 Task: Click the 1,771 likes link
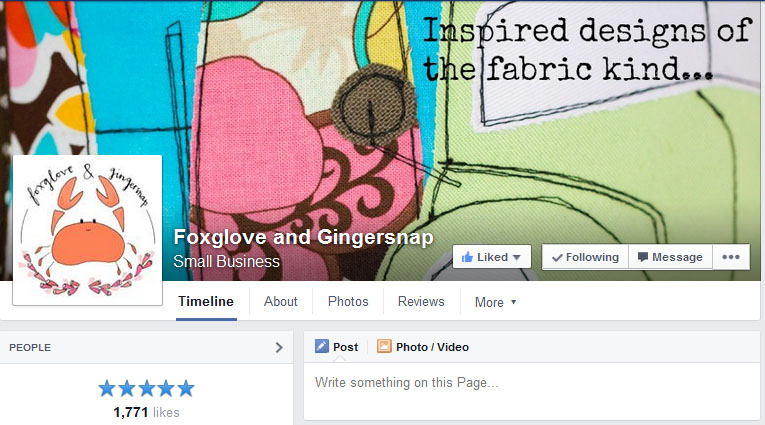(146, 412)
